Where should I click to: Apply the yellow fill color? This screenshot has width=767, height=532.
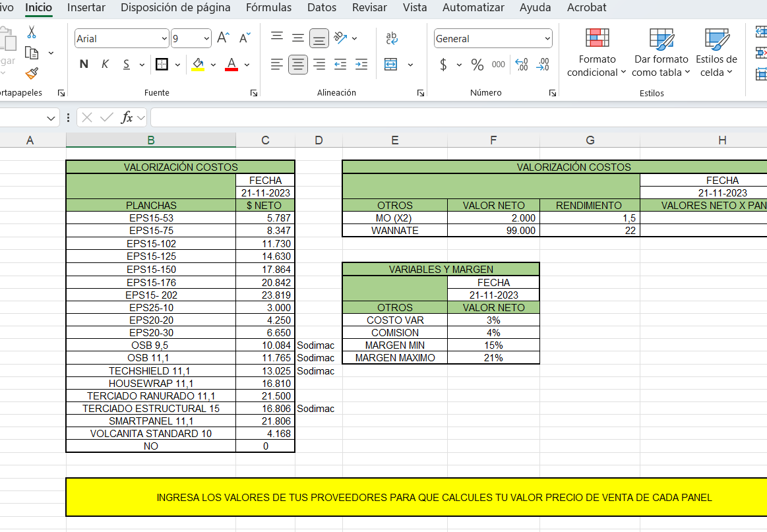pyautogui.click(x=197, y=64)
